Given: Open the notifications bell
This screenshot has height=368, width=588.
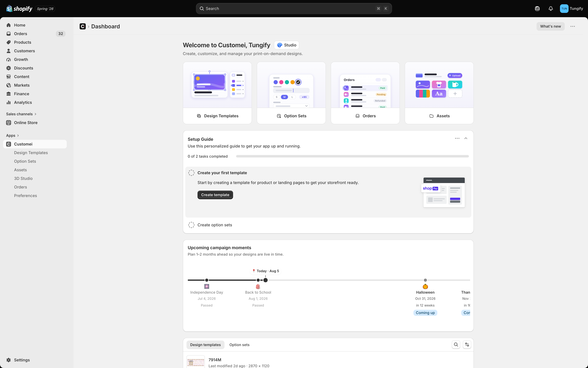Looking at the screenshot, I should [551, 9].
